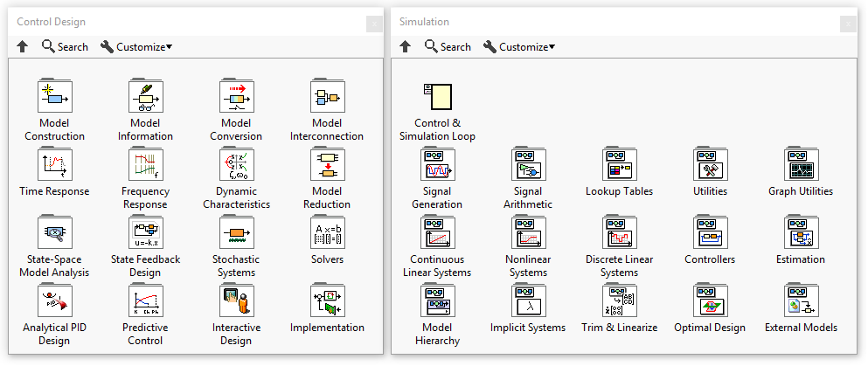Open the Trim & Linearize palette
The width and height of the screenshot is (868, 366).
tap(619, 300)
